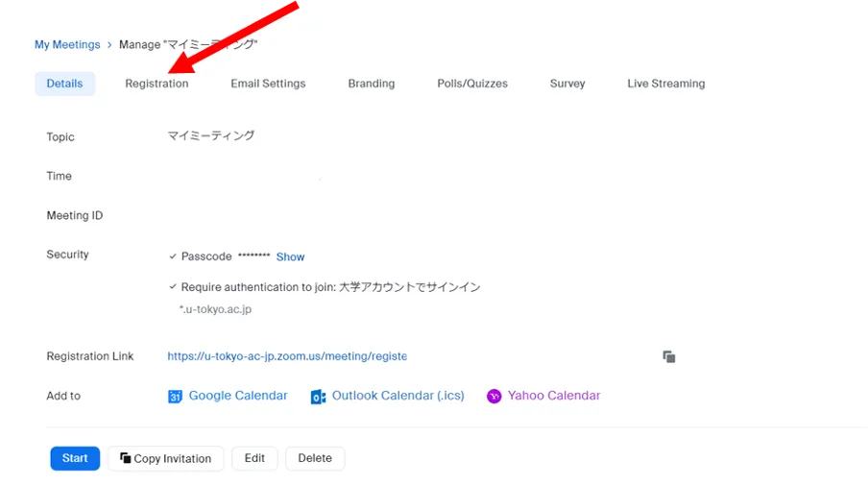The image size is (868, 486).
Task: Click the Outlook Calendar icon
Action: [318, 396]
